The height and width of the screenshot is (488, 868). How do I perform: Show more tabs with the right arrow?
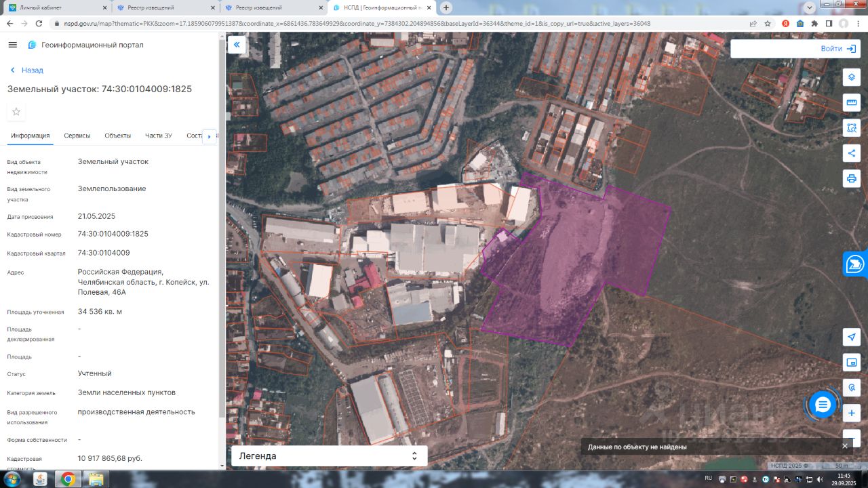(x=210, y=136)
